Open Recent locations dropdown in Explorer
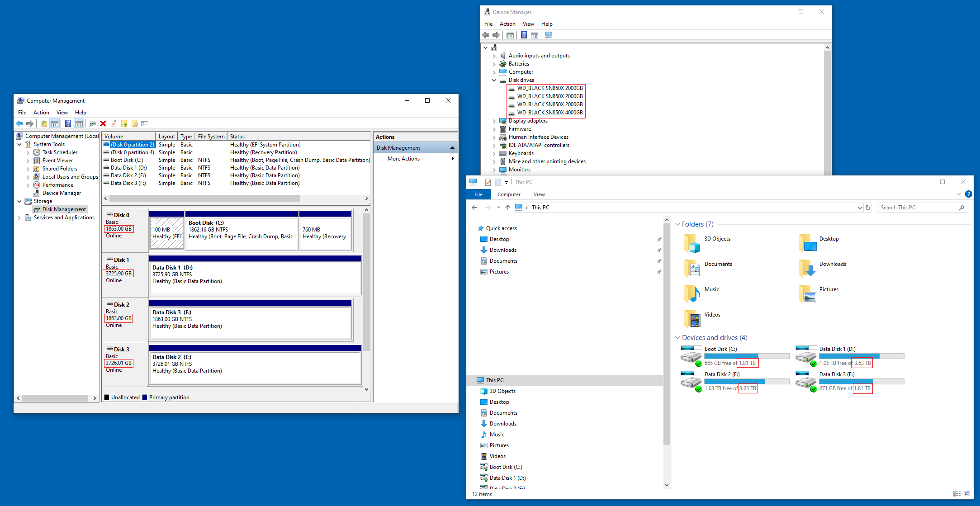This screenshot has width=980, height=506. 498,208
